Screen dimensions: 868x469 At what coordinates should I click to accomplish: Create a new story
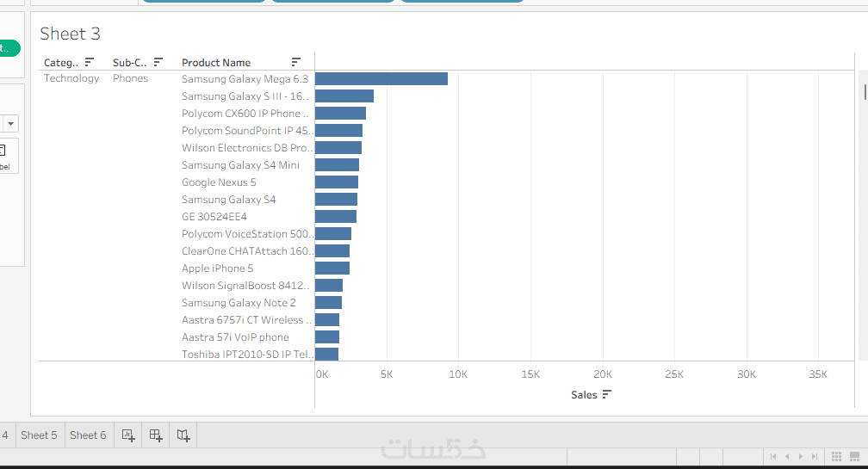183,435
